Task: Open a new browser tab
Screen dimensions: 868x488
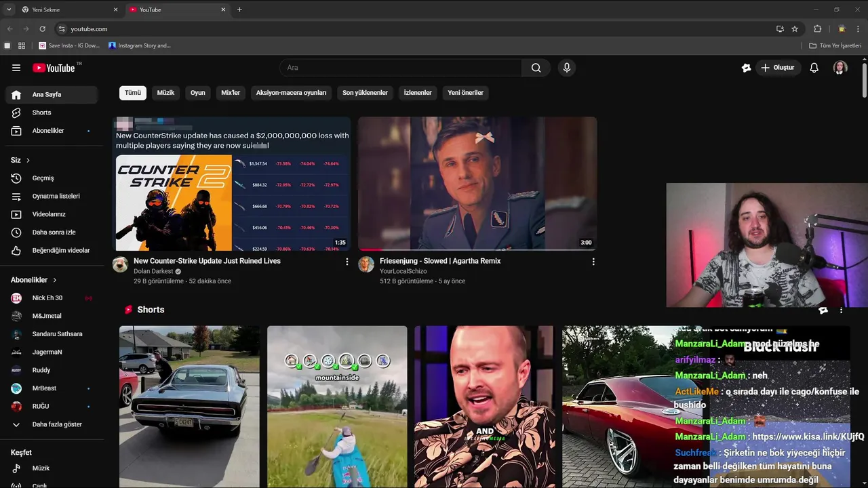Action: tap(239, 9)
